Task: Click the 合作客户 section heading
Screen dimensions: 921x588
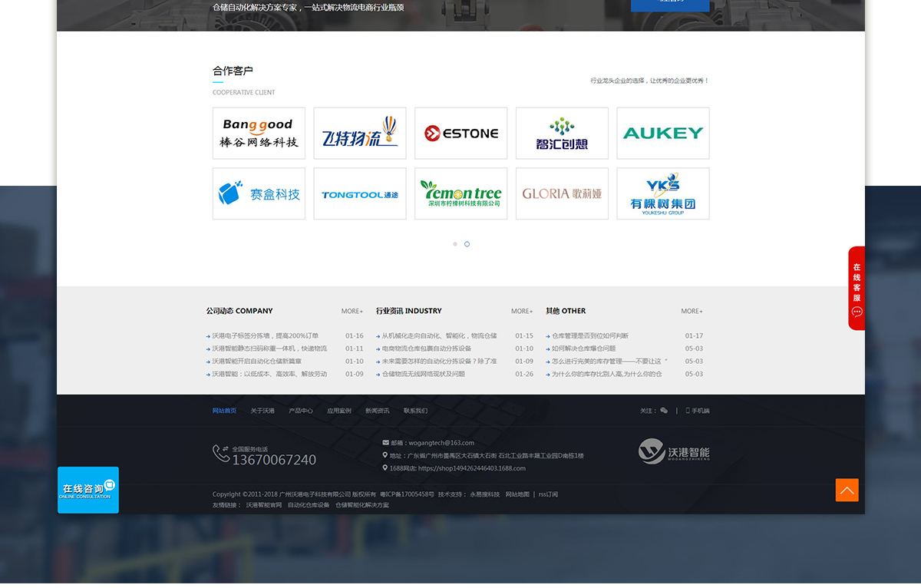Action: click(233, 71)
